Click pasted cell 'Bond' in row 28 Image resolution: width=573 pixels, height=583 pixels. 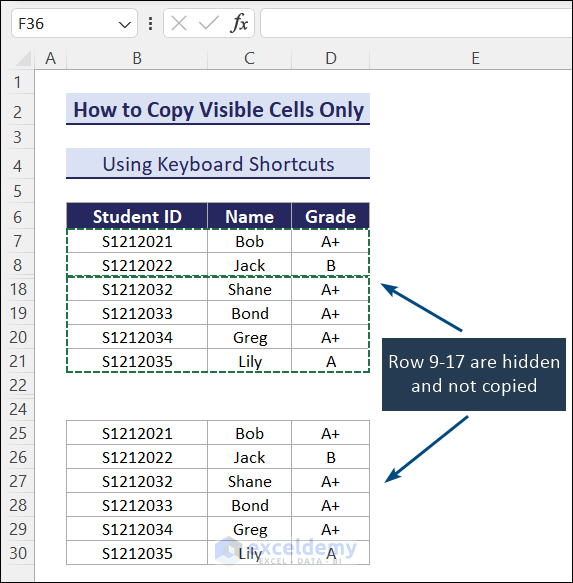(x=250, y=505)
